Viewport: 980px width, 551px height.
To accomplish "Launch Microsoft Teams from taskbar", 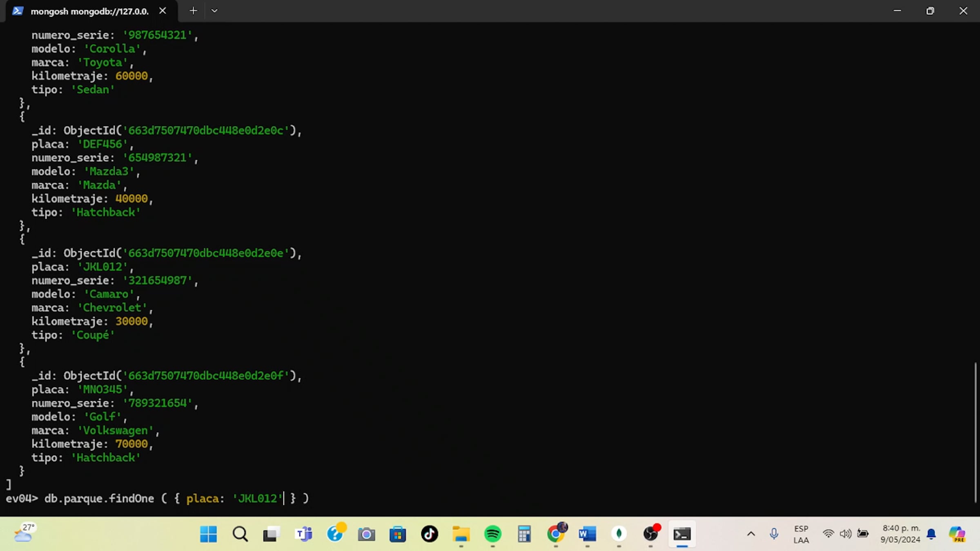I will pyautogui.click(x=303, y=534).
